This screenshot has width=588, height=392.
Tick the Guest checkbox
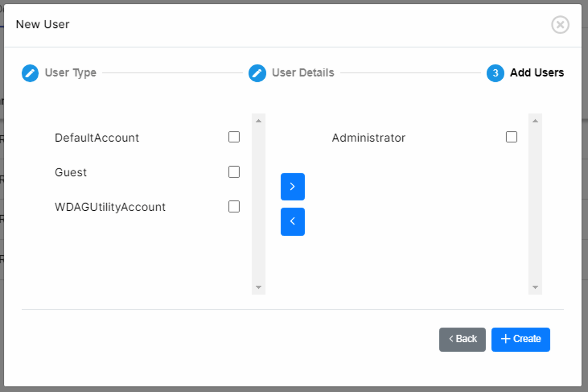point(234,172)
